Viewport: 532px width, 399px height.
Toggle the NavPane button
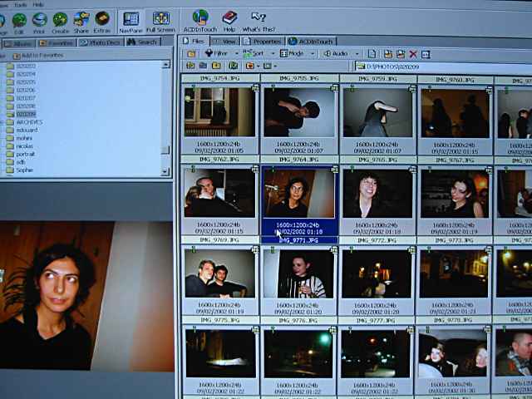point(131,22)
